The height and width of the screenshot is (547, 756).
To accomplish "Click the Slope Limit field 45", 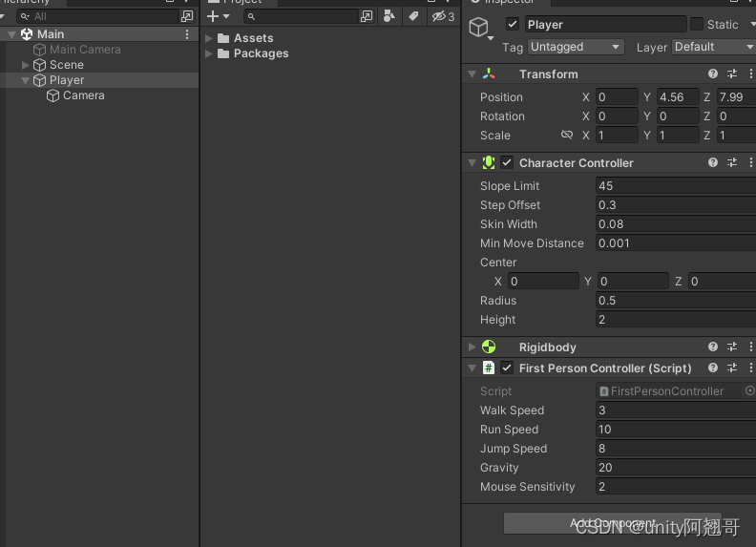I will tap(676, 186).
